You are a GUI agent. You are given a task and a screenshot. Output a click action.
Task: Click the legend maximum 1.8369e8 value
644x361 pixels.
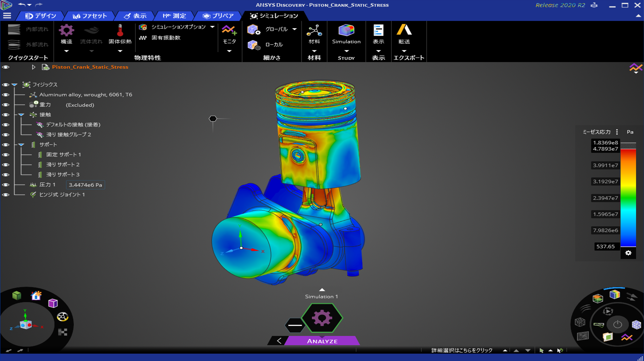click(x=605, y=143)
